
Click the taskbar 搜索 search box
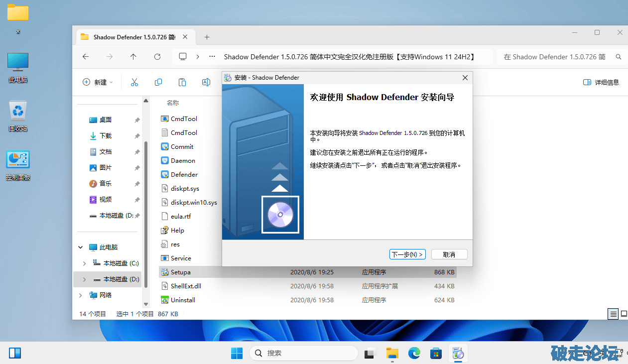click(304, 353)
